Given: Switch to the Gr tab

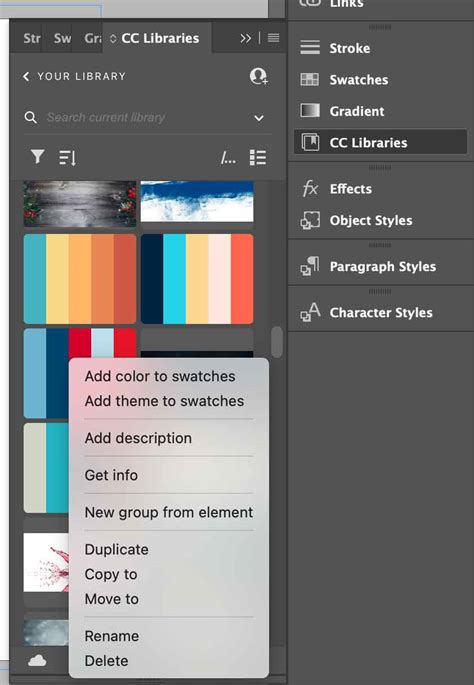Looking at the screenshot, I should point(93,38).
